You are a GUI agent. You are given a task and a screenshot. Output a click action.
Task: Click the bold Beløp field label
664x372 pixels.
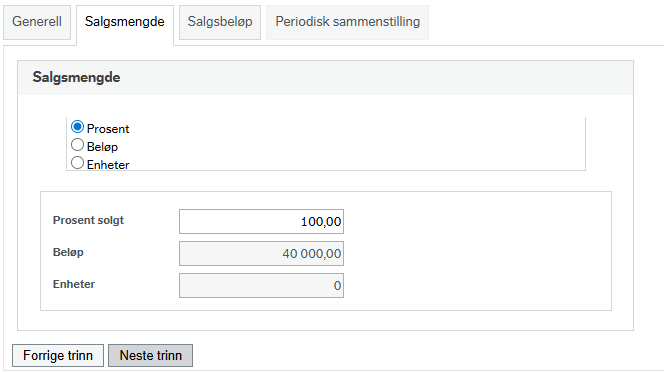[68, 253]
